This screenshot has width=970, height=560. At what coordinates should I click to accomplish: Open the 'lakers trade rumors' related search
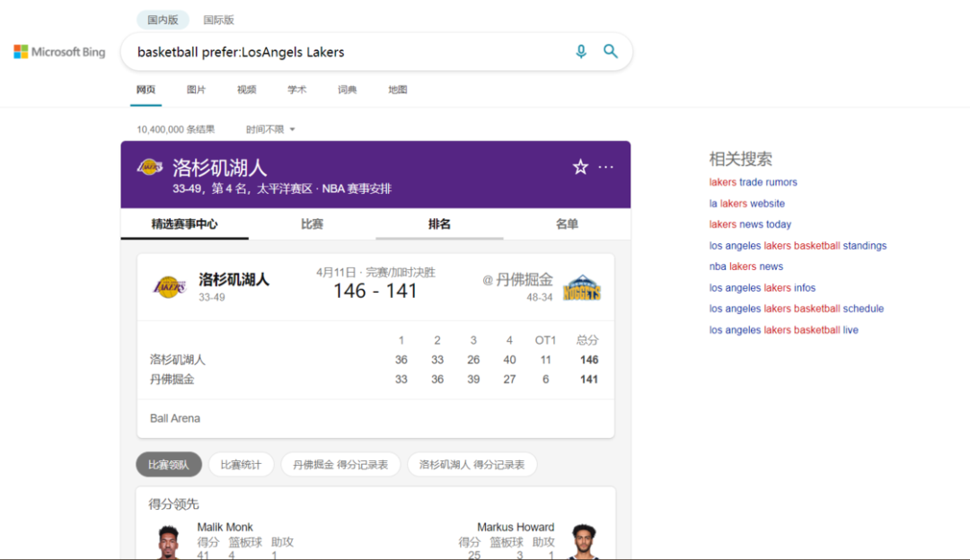[x=753, y=182]
